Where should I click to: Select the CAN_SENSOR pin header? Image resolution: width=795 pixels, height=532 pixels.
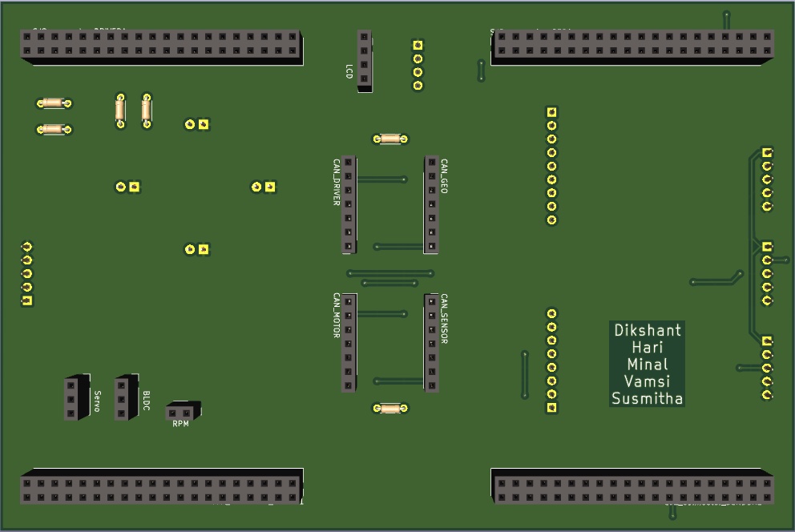[x=431, y=342]
